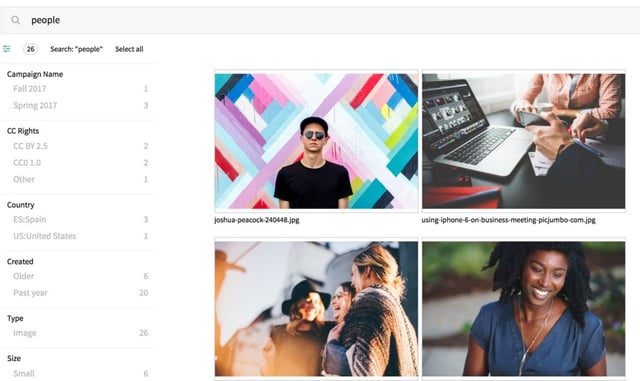
Task: Open the joshua-peacock-240448.jpg thumbnail
Action: tap(316, 141)
